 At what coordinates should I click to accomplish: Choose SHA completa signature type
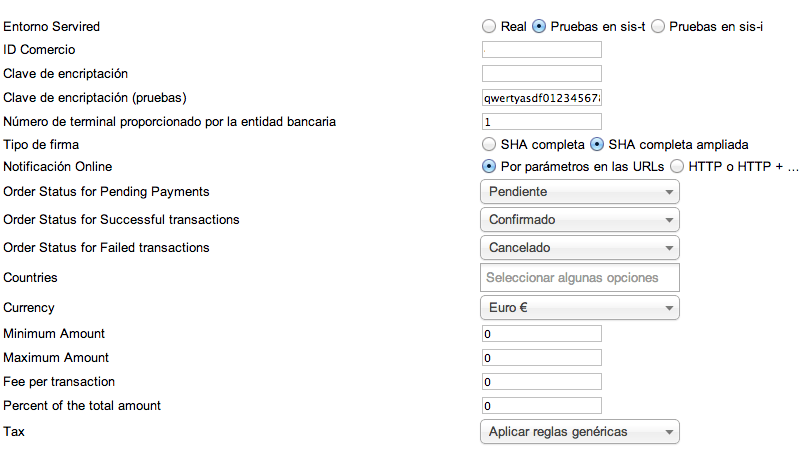(x=489, y=144)
